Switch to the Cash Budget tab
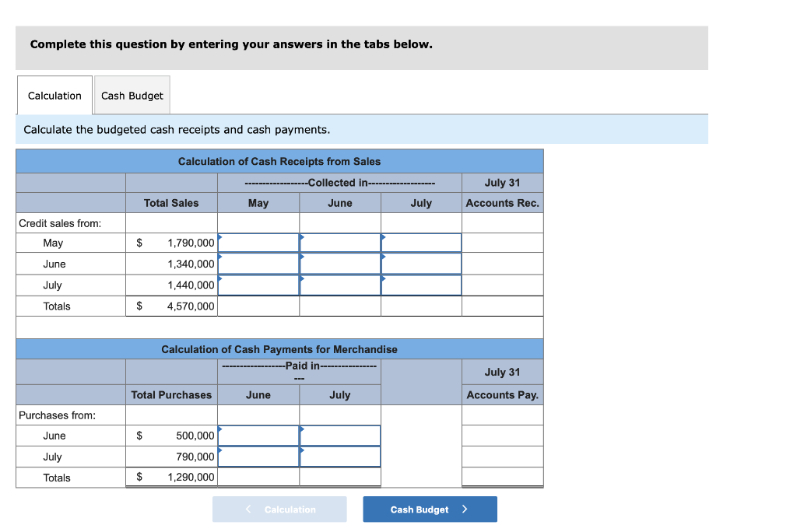797x532 pixels. pyautogui.click(x=132, y=96)
